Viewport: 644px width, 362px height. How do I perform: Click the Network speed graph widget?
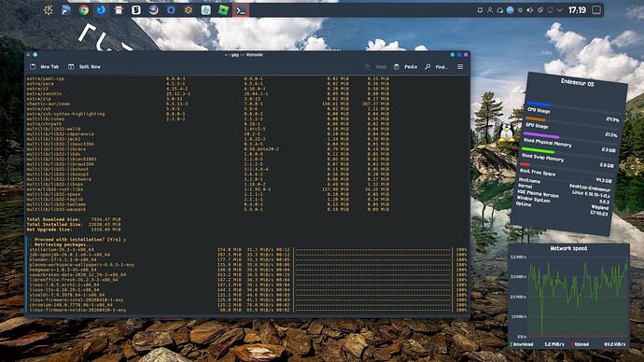pos(568,296)
